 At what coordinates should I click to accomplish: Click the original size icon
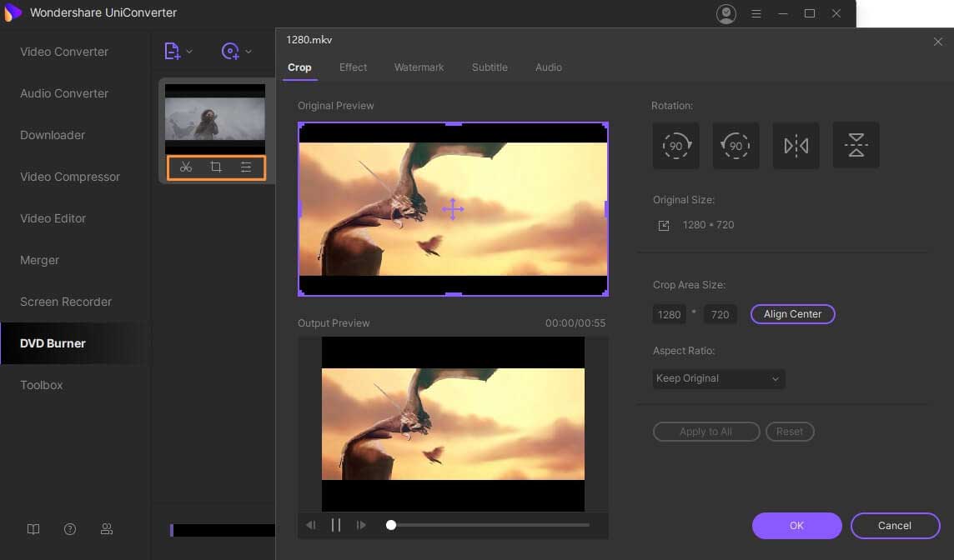(664, 226)
